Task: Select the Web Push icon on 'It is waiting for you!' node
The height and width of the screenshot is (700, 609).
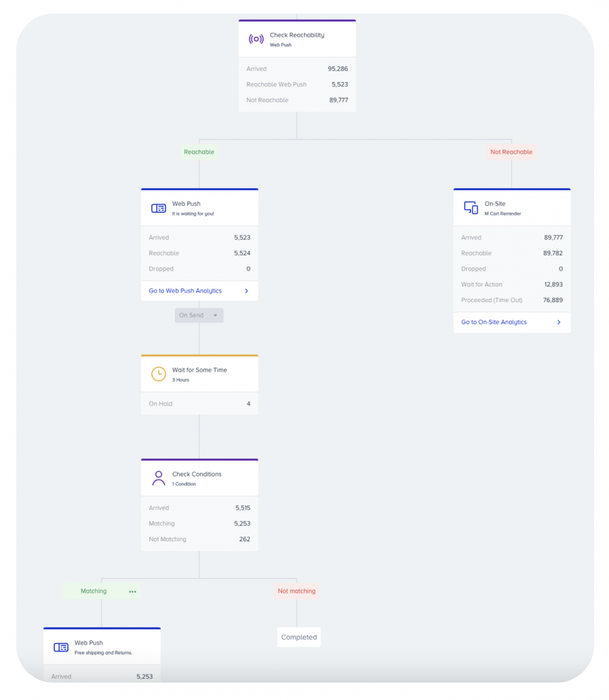Action: [x=158, y=206]
